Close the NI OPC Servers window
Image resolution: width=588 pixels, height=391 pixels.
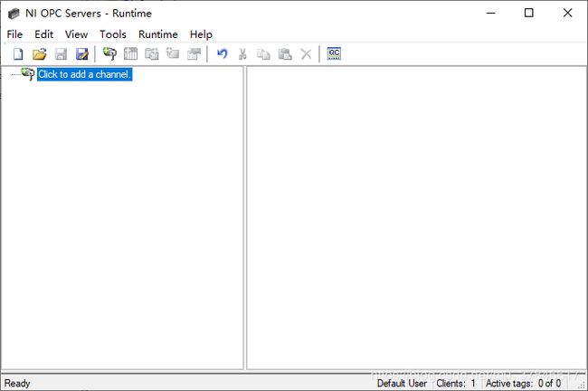[567, 14]
